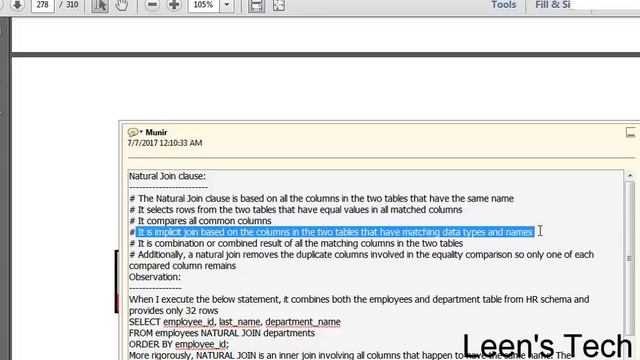Screen dimensions: 640x360
Task: Click the 'provides only 32 rows' text
Action: pos(173,311)
